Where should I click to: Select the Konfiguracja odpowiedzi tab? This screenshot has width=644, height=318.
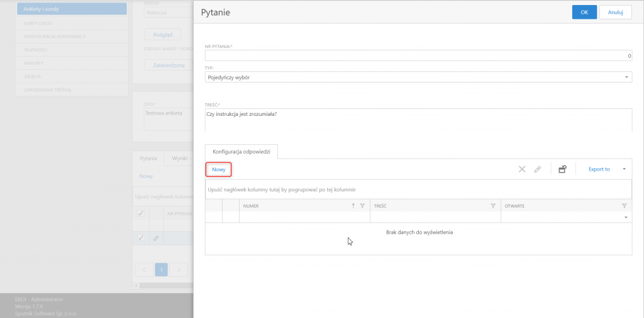pyautogui.click(x=241, y=151)
